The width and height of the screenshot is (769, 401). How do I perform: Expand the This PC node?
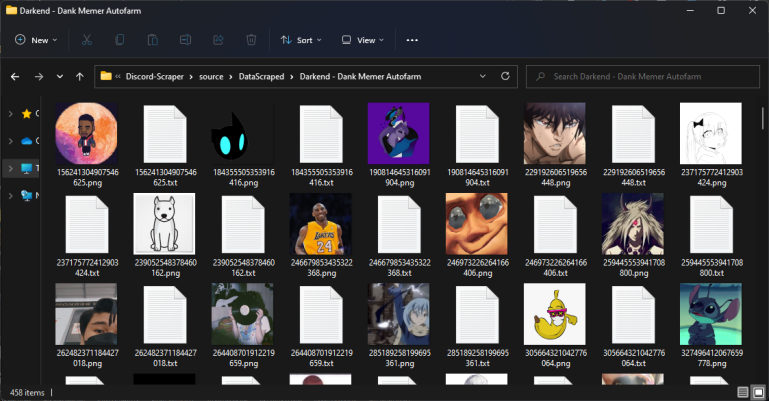[x=10, y=169]
